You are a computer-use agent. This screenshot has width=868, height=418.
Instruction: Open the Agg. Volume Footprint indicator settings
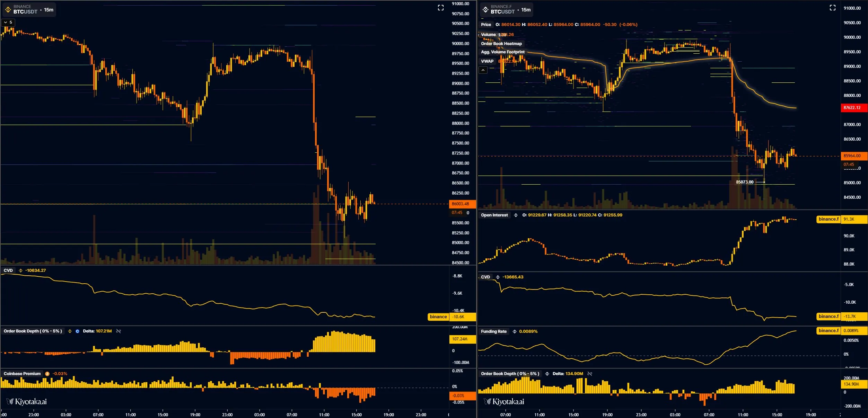502,52
